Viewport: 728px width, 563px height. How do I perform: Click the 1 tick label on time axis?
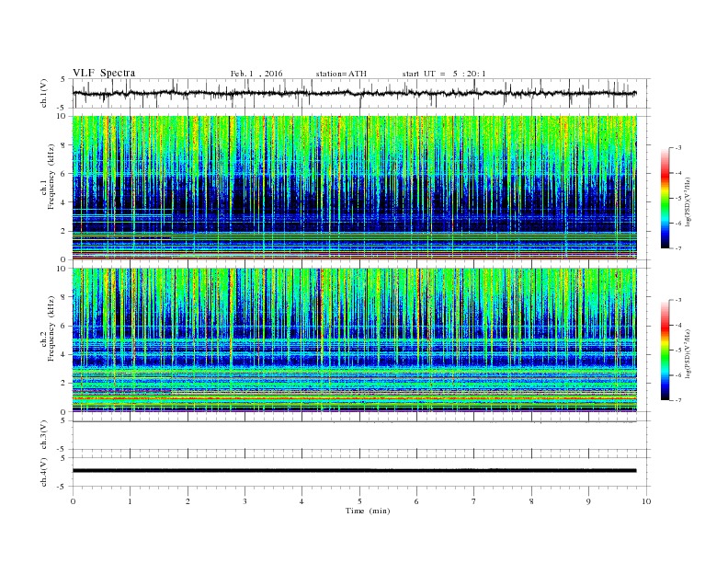pyautogui.click(x=130, y=501)
